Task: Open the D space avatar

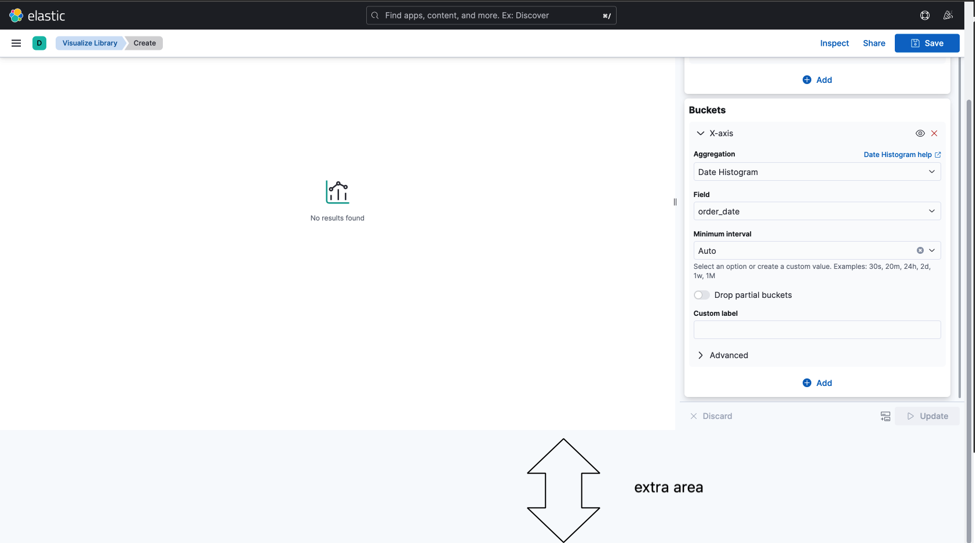Action: point(39,43)
